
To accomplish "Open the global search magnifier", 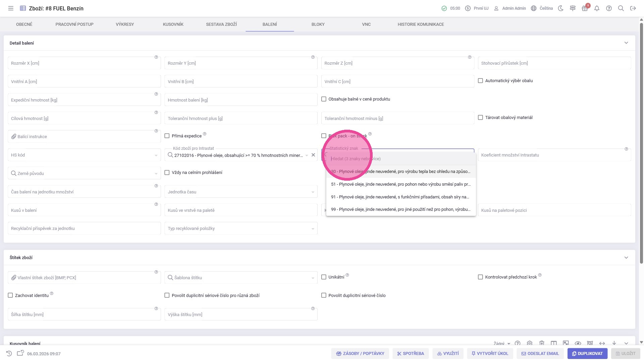I will point(621,8).
